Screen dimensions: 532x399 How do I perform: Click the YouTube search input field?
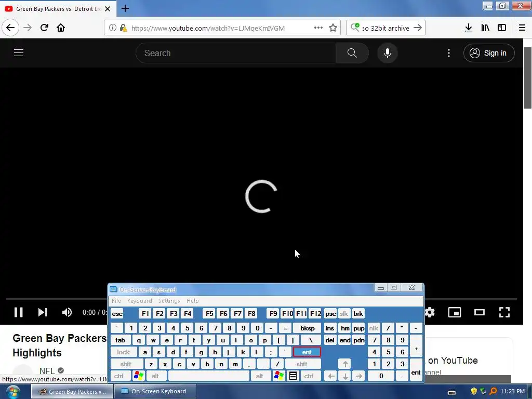236,53
